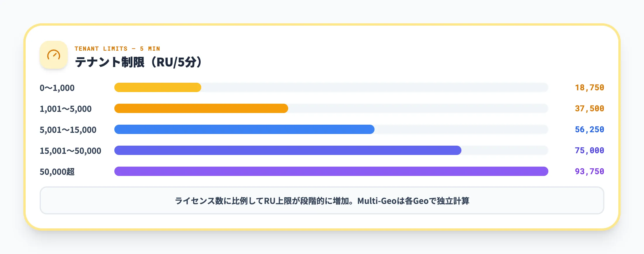644x254 pixels.
Task: Click the 75,000 value
Action: pos(589,150)
